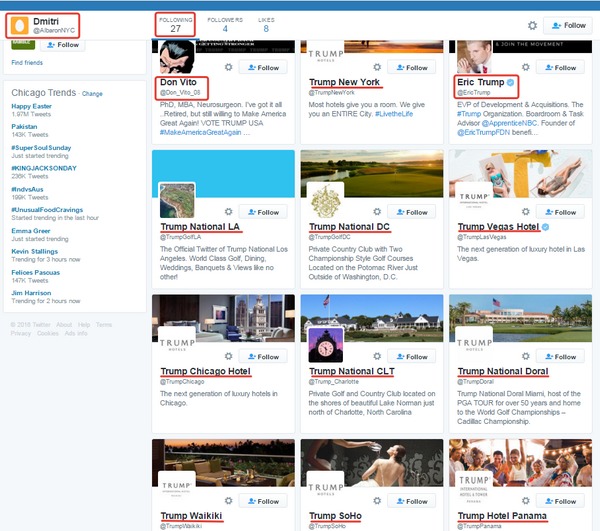Screen dimensions: 600x531
Task: Open gear menu on Trump Chicago Hotel card
Action: click(228, 357)
